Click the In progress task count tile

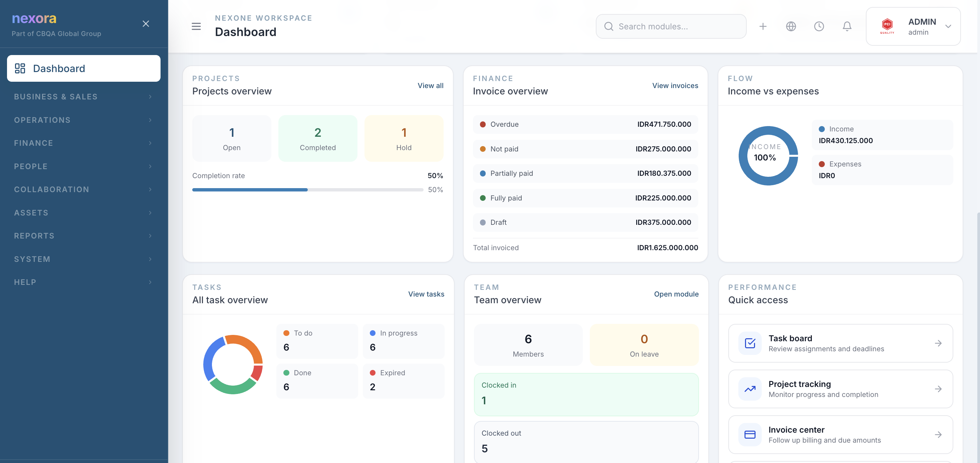click(x=403, y=341)
